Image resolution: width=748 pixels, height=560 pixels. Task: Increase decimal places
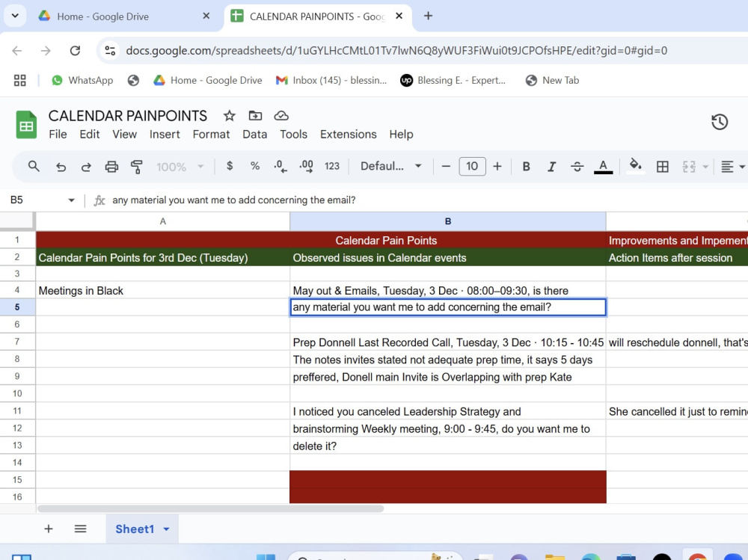tap(306, 167)
